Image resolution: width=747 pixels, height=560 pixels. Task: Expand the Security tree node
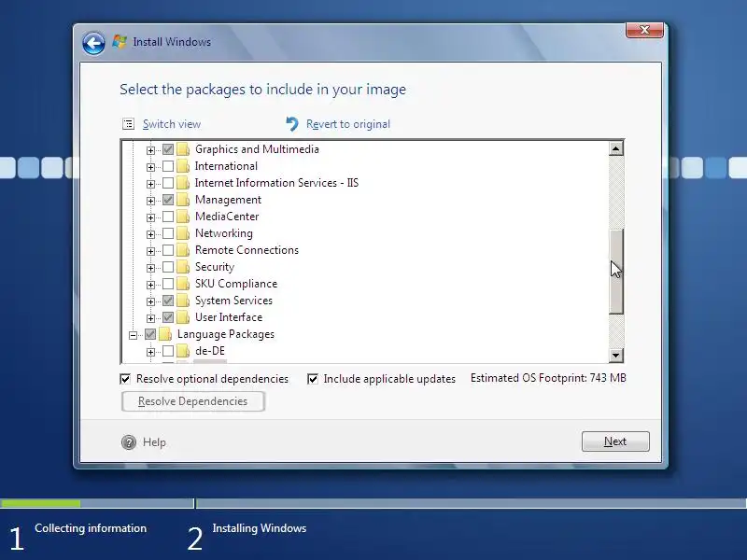click(x=150, y=268)
